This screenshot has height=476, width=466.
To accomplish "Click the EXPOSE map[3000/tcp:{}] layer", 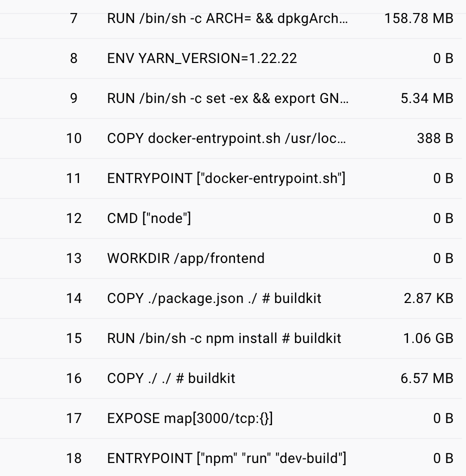I will click(x=190, y=418).
